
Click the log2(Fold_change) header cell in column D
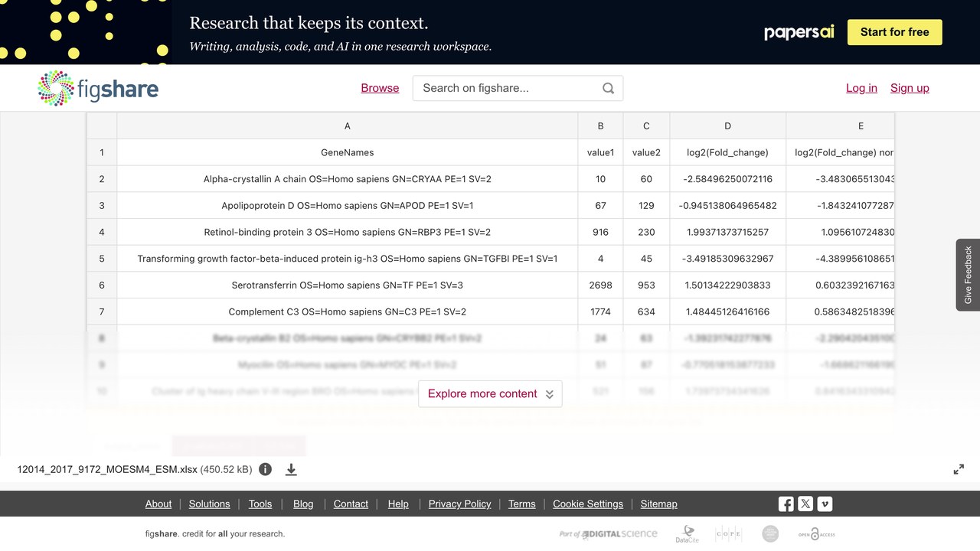(x=728, y=152)
